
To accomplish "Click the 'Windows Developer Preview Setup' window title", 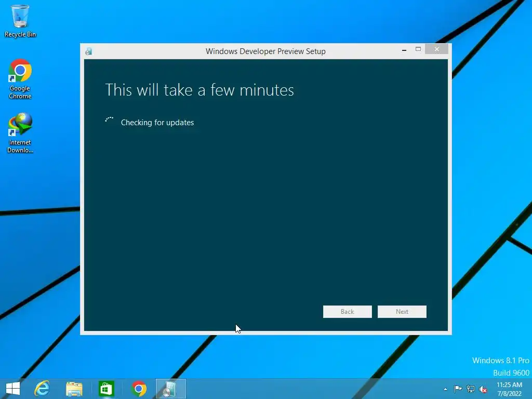I will pyautogui.click(x=265, y=51).
